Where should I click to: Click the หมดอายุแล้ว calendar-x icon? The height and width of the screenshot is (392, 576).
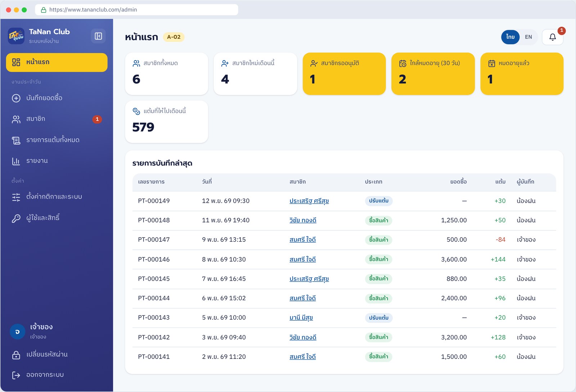(x=491, y=63)
